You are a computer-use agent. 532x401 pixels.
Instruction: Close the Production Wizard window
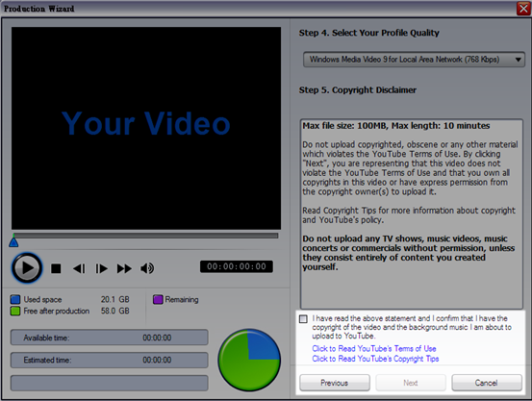[x=523, y=8]
